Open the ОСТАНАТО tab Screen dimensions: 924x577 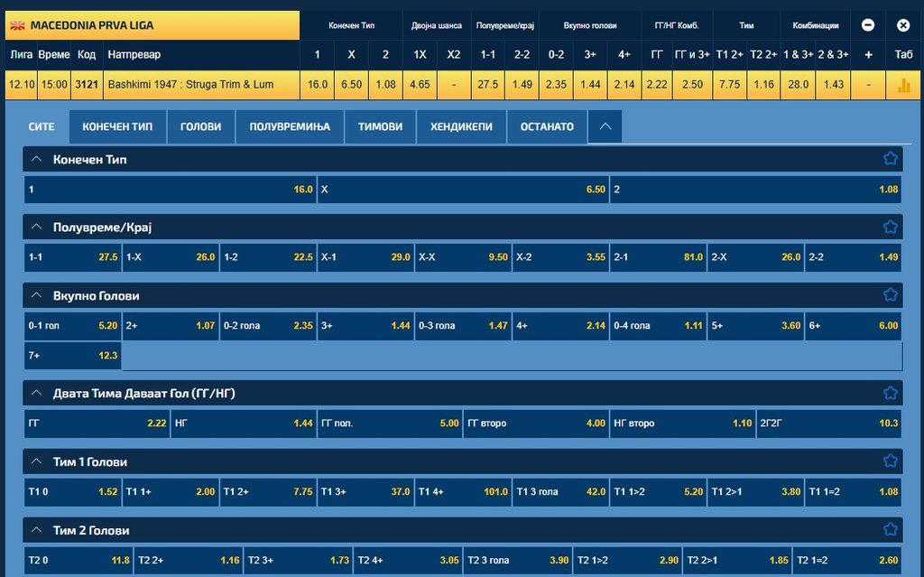tap(547, 126)
